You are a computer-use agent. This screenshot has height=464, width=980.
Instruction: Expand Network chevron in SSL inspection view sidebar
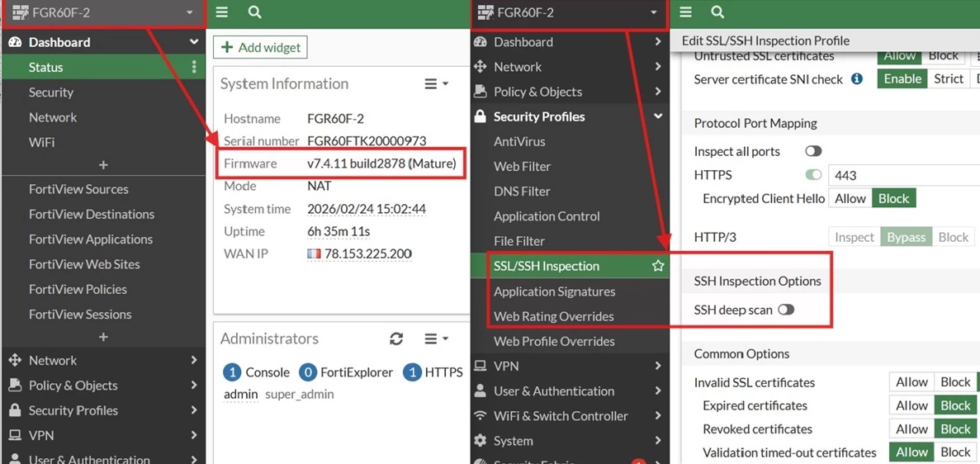coord(657,67)
